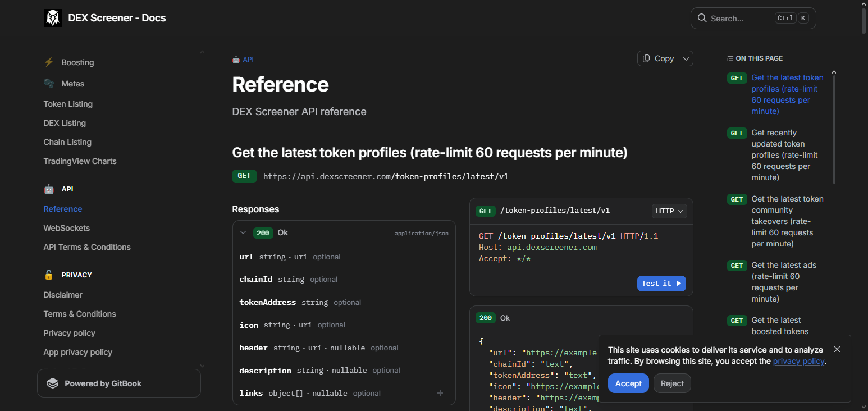Select Reference in sidebar
The image size is (868, 411).
(63, 209)
